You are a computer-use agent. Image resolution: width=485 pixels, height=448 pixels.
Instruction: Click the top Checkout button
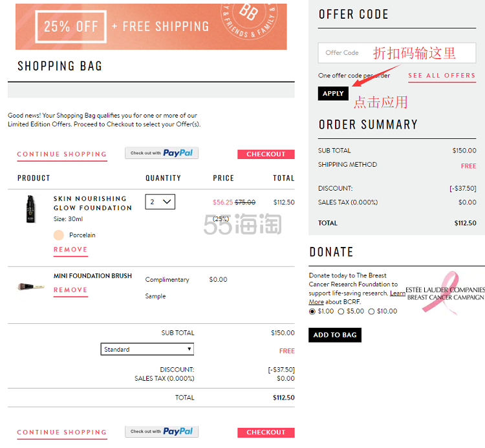click(x=266, y=155)
